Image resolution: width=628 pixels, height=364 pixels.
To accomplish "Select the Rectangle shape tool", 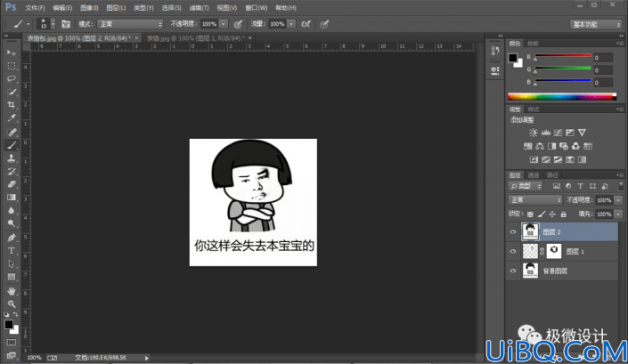I will [x=12, y=277].
